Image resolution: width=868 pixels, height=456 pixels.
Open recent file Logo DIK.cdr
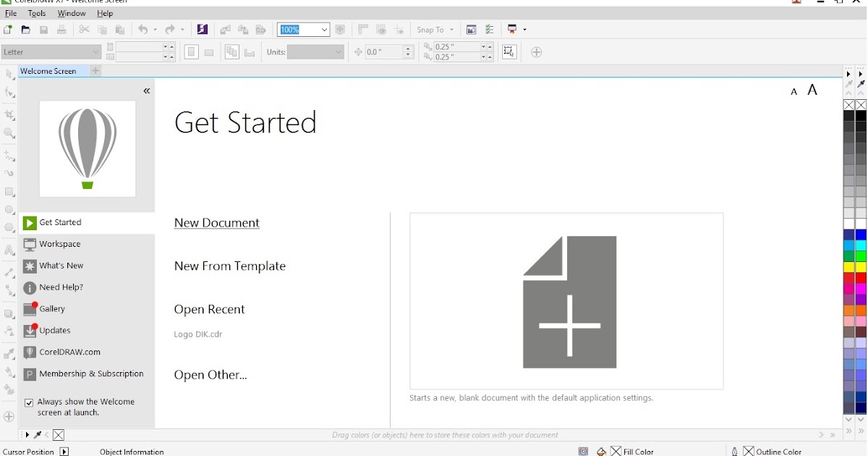(x=198, y=334)
